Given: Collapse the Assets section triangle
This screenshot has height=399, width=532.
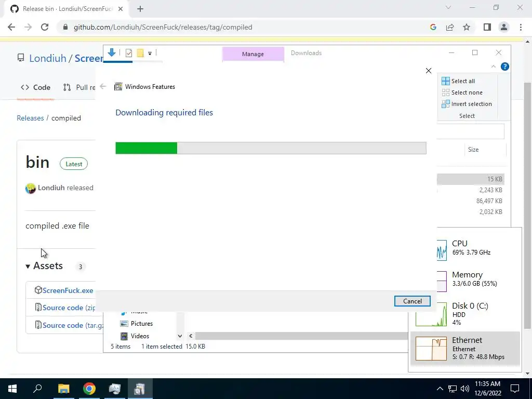Looking at the screenshot, I should pyautogui.click(x=28, y=267).
